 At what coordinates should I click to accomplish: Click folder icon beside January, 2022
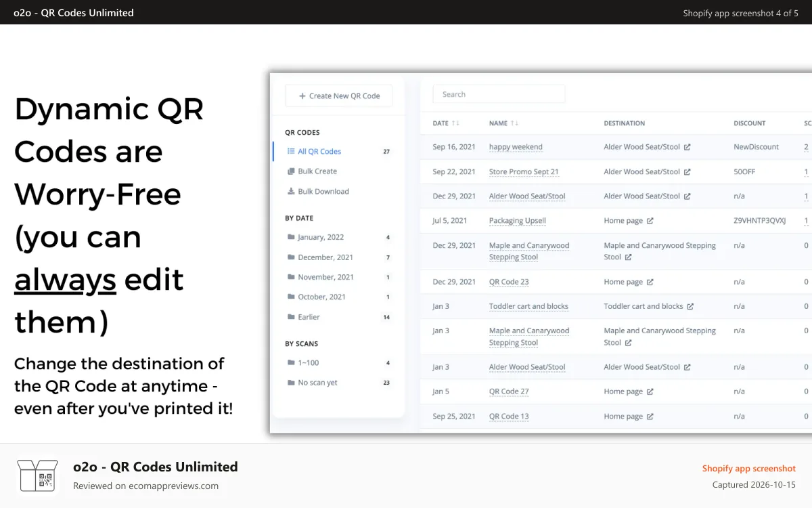click(x=291, y=237)
